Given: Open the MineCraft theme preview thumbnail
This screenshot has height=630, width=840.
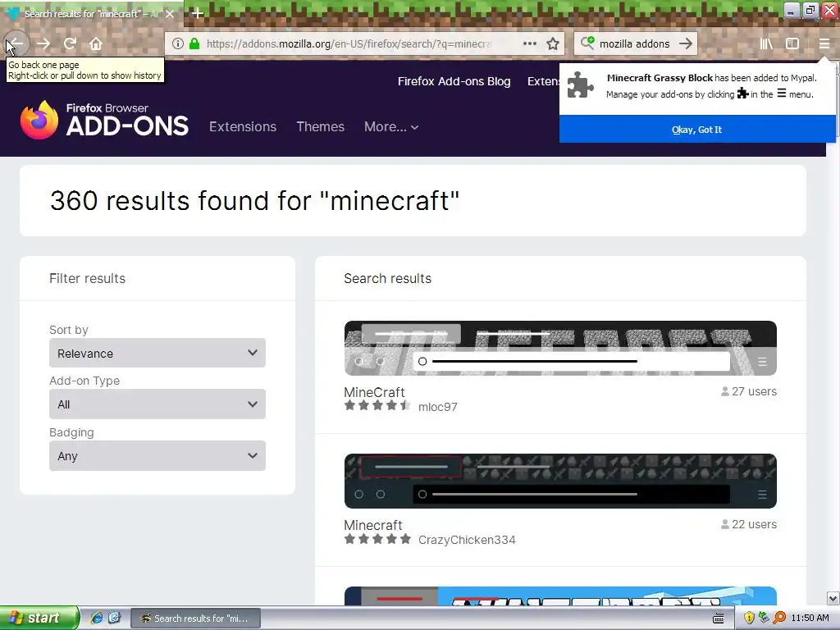Looking at the screenshot, I should coord(560,348).
